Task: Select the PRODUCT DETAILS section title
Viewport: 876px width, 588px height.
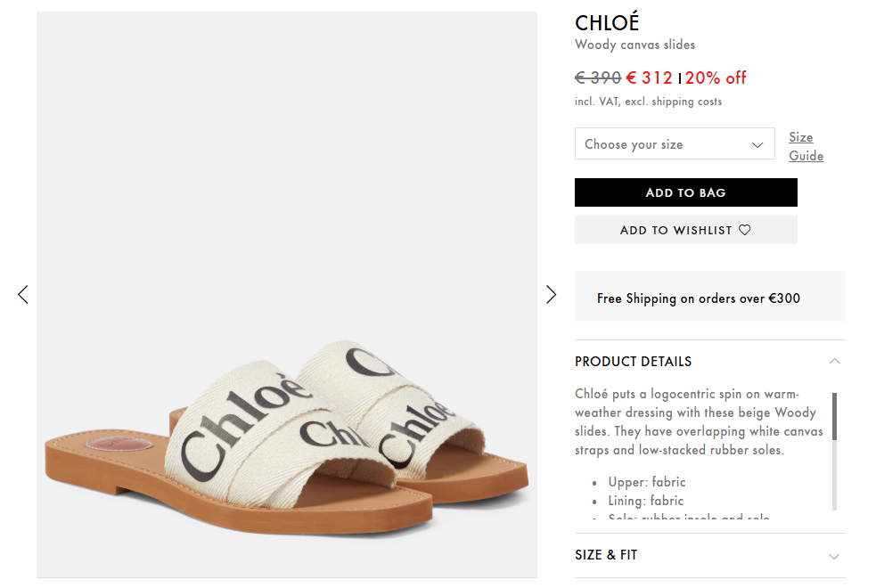Action: (x=633, y=361)
